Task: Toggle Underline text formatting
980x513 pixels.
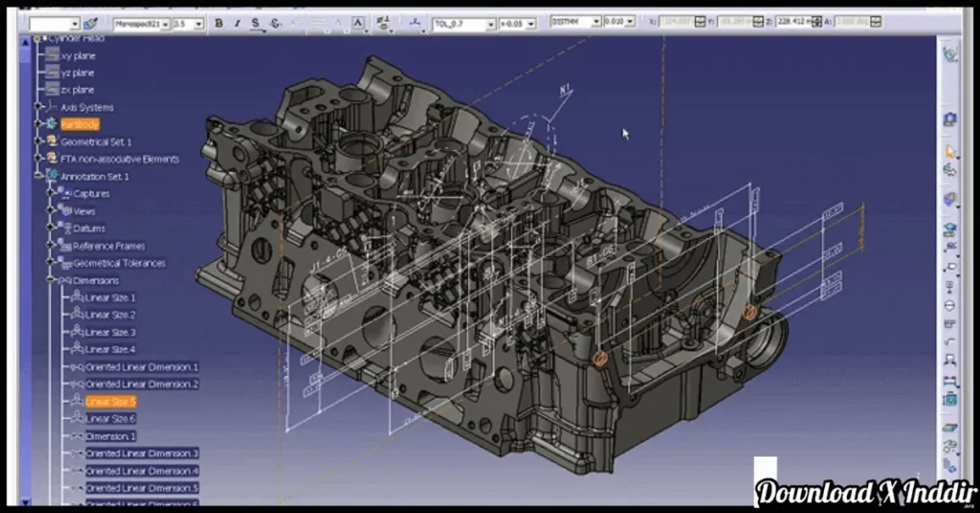Action: 256,23
